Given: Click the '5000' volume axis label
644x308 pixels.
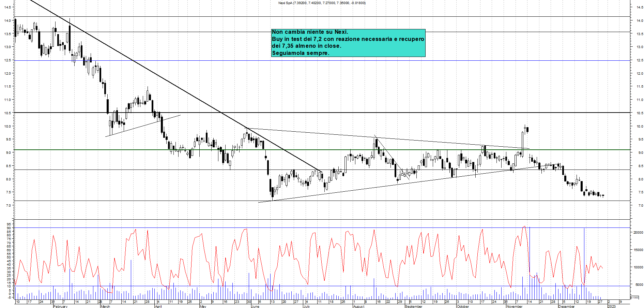Looking at the screenshot, I should pyautogui.click(x=639, y=284).
